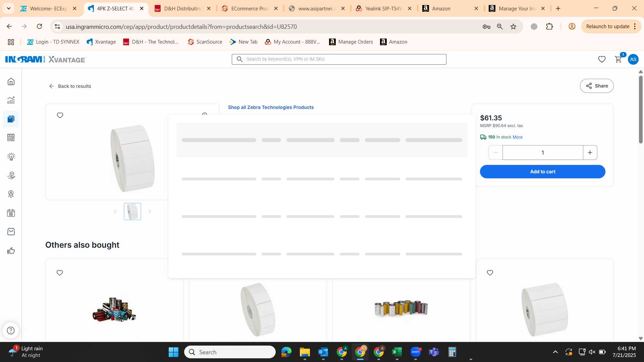Open the layered-cube icon in sidebar
Screen dimensions: 644x362
coord(11,175)
